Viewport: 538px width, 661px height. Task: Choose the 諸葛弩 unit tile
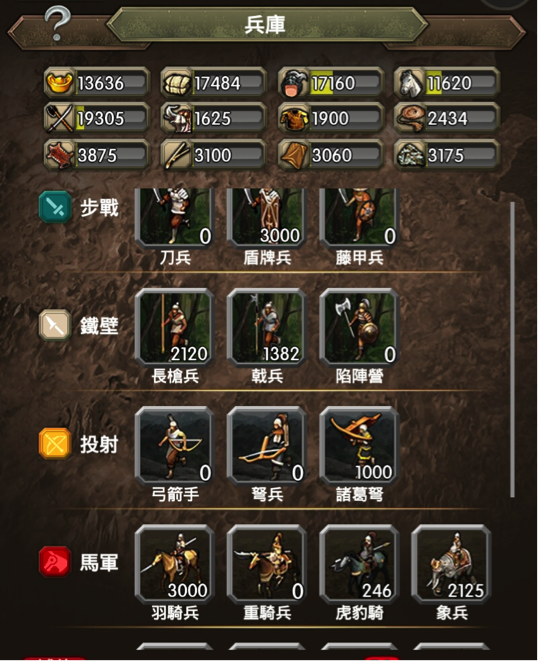point(359,445)
